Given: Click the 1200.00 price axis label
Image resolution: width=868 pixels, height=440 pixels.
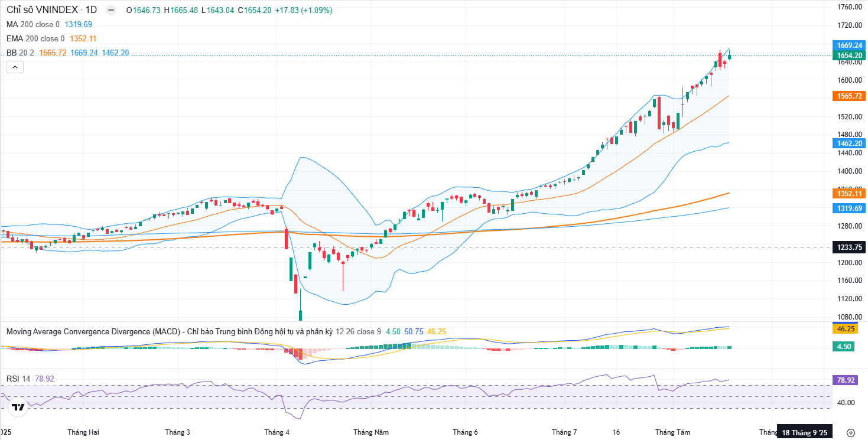Looking at the screenshot, I should [x=849, y=263].
